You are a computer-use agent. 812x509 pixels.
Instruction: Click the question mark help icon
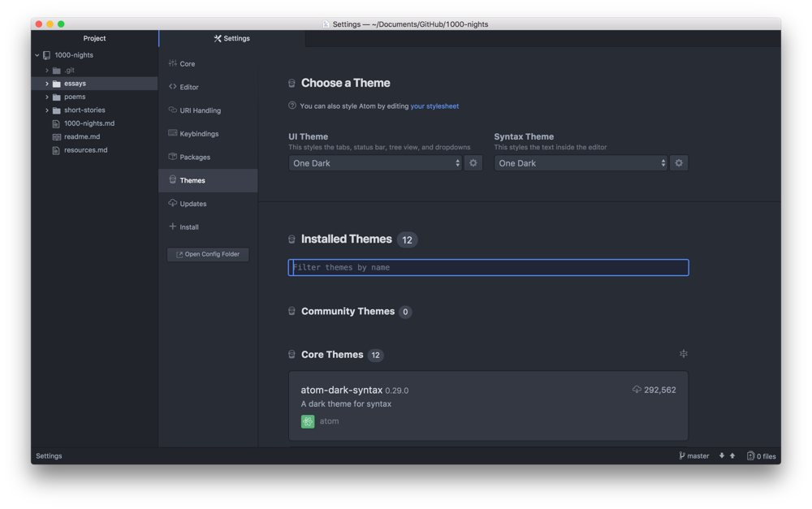click(292, 106)
